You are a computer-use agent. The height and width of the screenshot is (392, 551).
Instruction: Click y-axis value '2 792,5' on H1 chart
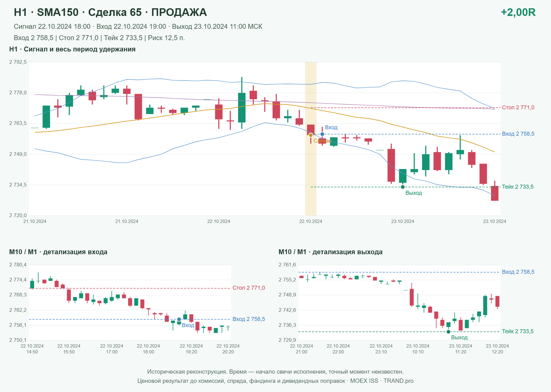pos(18,62)
